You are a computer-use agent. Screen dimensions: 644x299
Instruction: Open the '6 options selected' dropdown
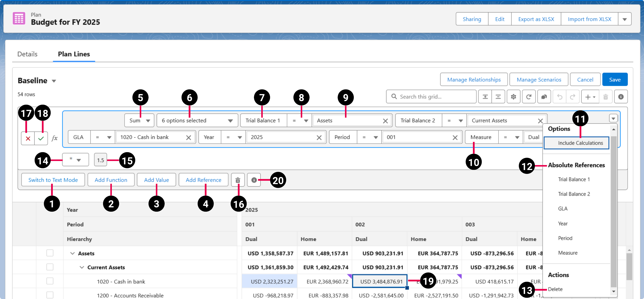(x=197, y=120)
